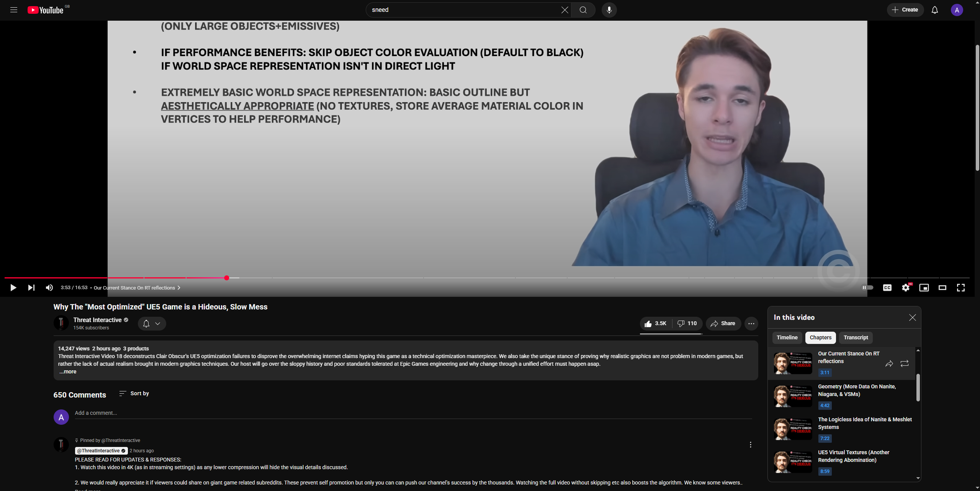Switch to miniplayer

(924, 288)
